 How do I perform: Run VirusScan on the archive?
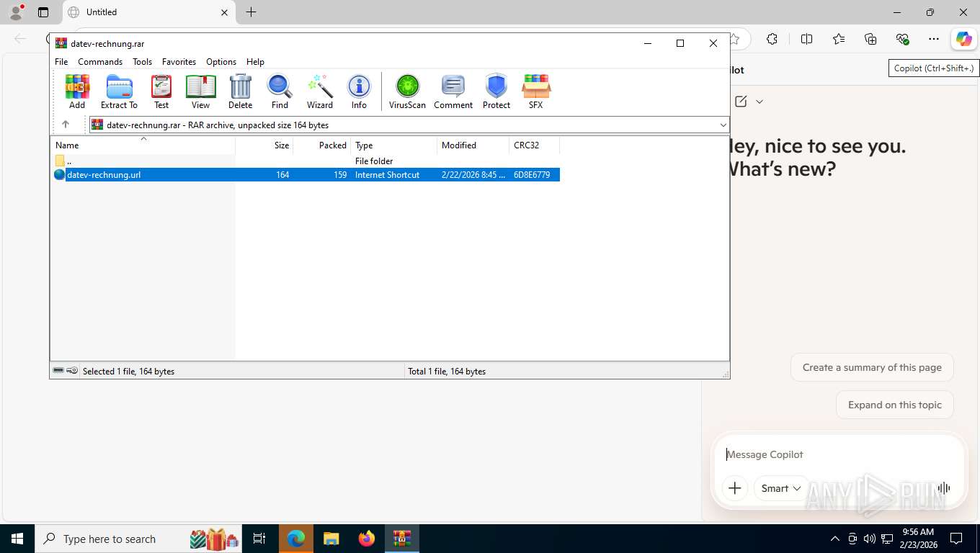(x=407, y=91)
